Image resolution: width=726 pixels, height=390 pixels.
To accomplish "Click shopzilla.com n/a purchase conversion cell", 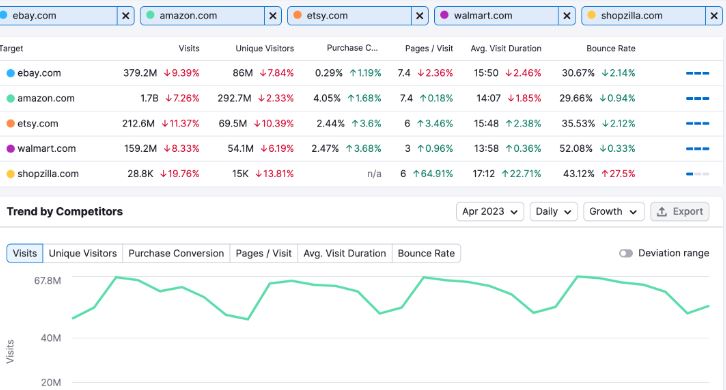I will pos(374,174).
